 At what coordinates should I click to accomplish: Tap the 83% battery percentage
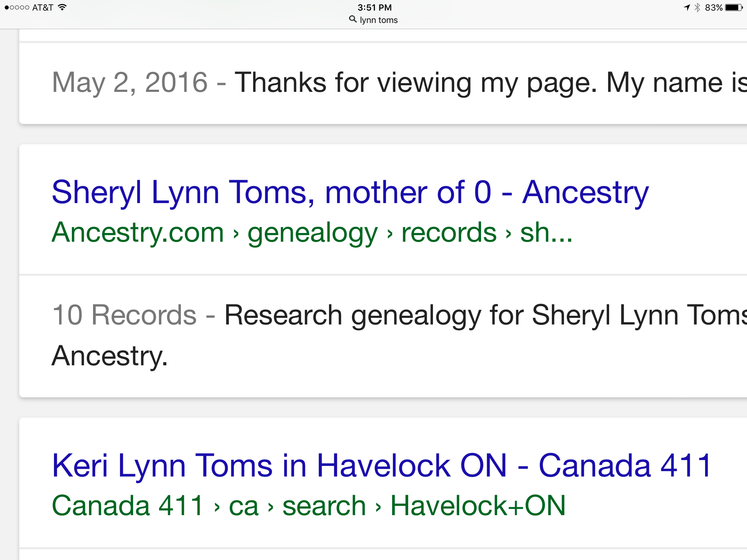[713, 7]
